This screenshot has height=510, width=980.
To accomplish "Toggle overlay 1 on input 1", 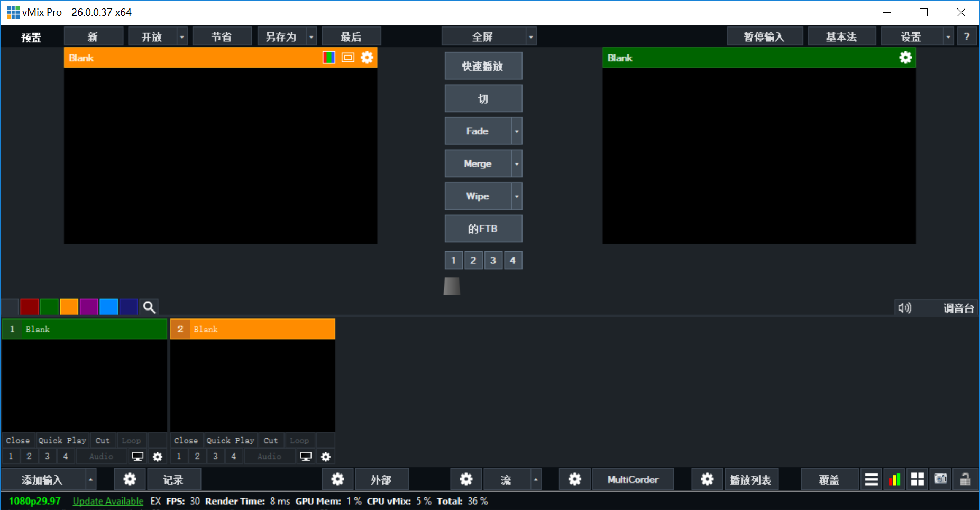I will point(11,457).
